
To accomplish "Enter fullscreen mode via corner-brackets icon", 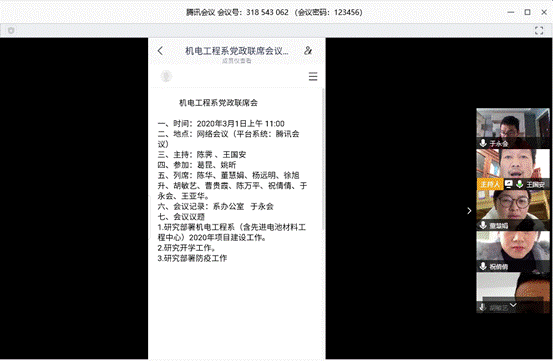I will click(539, 30).
